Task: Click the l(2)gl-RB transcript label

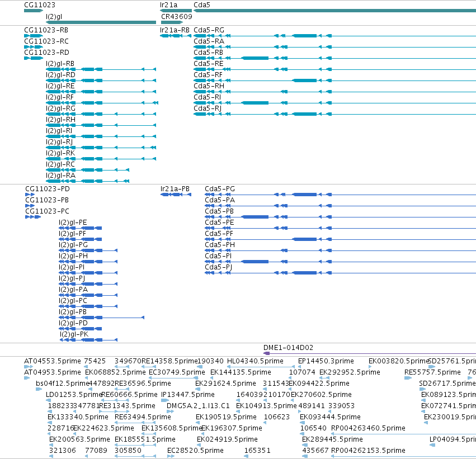Action: point(60,64)
